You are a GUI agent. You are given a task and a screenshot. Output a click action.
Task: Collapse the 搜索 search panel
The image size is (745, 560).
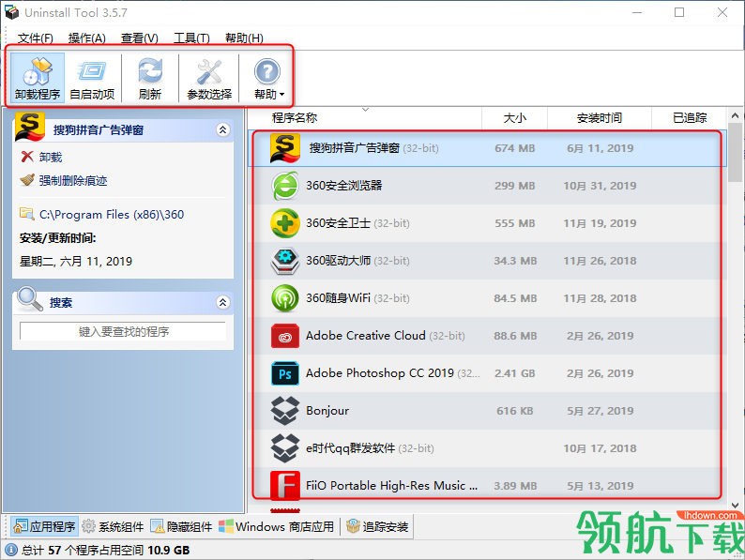click(222, 302)
